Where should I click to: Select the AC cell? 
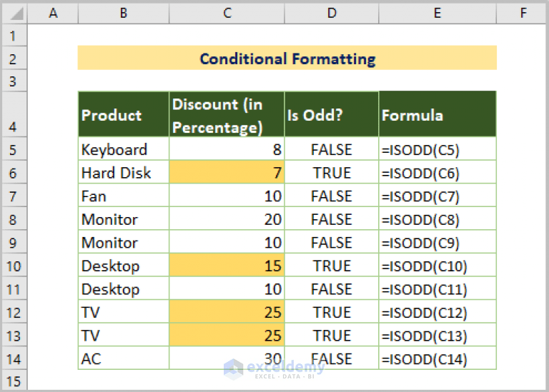tap(124, 358)
